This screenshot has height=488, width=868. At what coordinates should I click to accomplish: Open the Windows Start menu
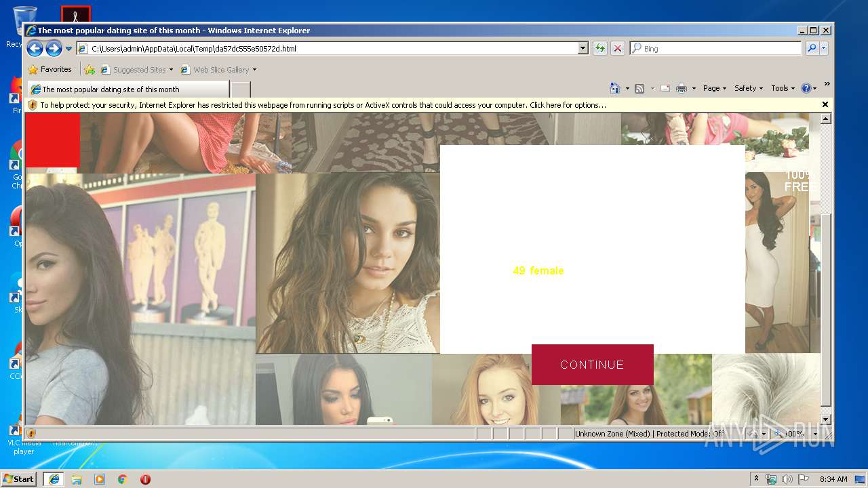[19, 479]
